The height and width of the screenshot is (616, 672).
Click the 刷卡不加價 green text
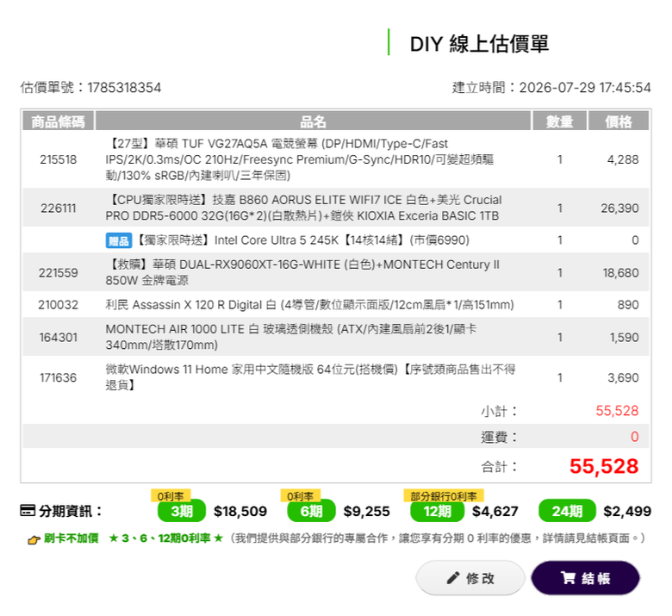(72, 538)
